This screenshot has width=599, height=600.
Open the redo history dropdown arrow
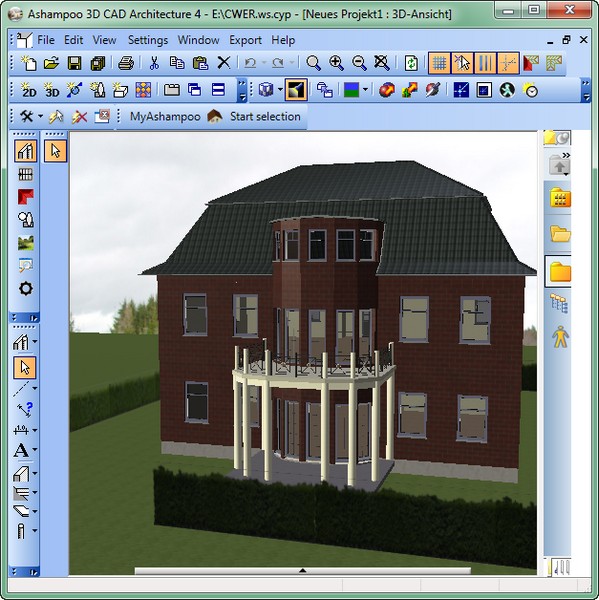point(292,63)
